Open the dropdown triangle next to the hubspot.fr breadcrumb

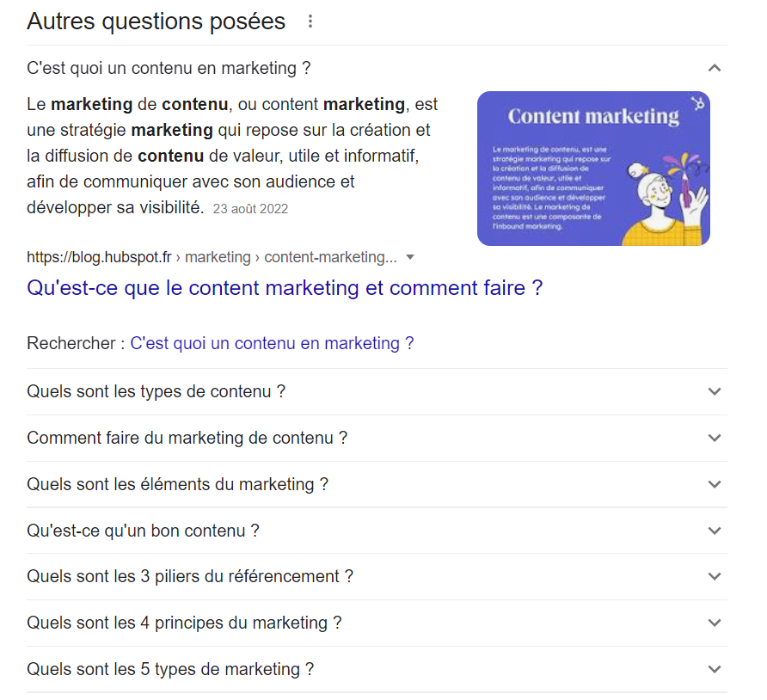click(x=410, y=256)
